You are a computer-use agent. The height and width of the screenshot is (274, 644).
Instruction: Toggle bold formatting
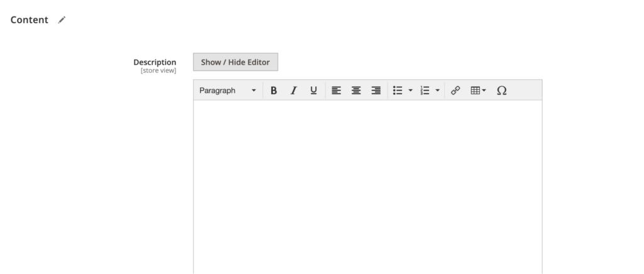[274, 90]
